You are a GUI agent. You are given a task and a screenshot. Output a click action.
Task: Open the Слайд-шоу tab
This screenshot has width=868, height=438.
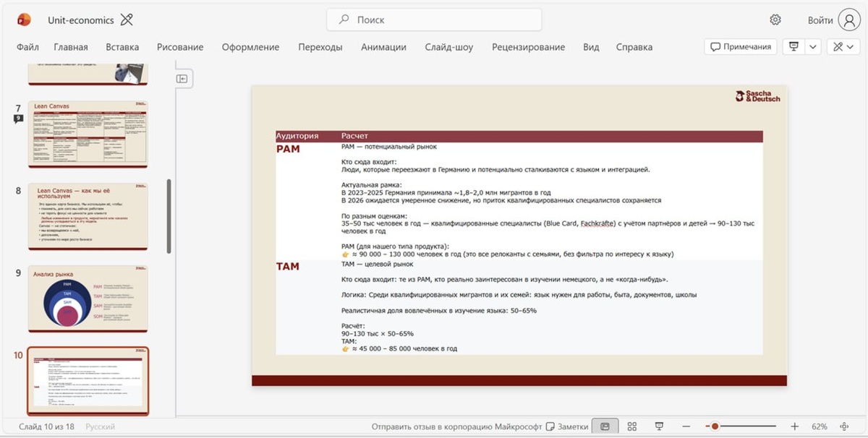(x=449, y=47)
